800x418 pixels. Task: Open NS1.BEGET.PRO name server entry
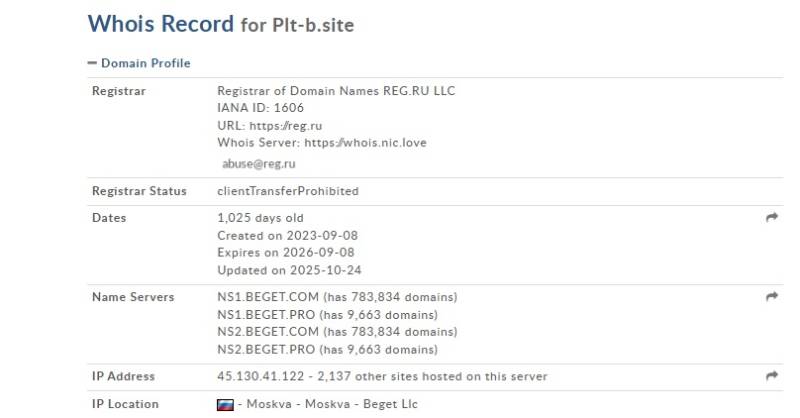pyautogui.click(x=266, y=315)
